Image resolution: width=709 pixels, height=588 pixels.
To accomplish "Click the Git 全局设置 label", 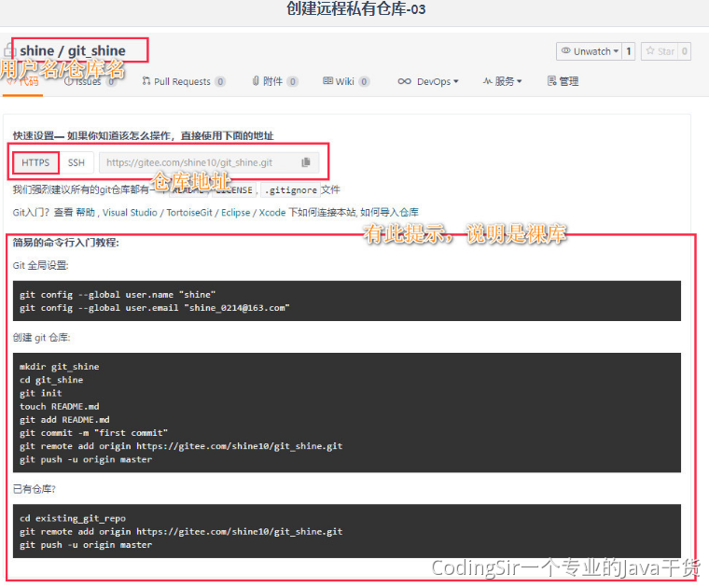I will click(41, 265).
